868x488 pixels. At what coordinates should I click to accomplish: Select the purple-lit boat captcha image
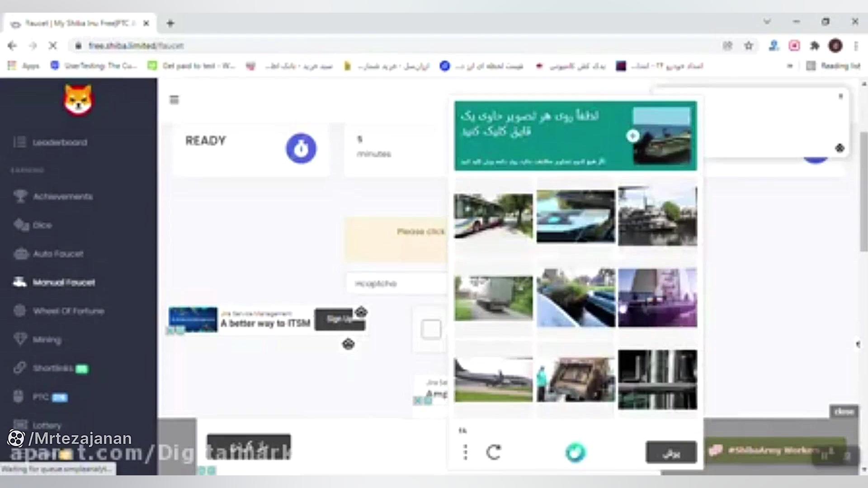[x=658, y=298]
